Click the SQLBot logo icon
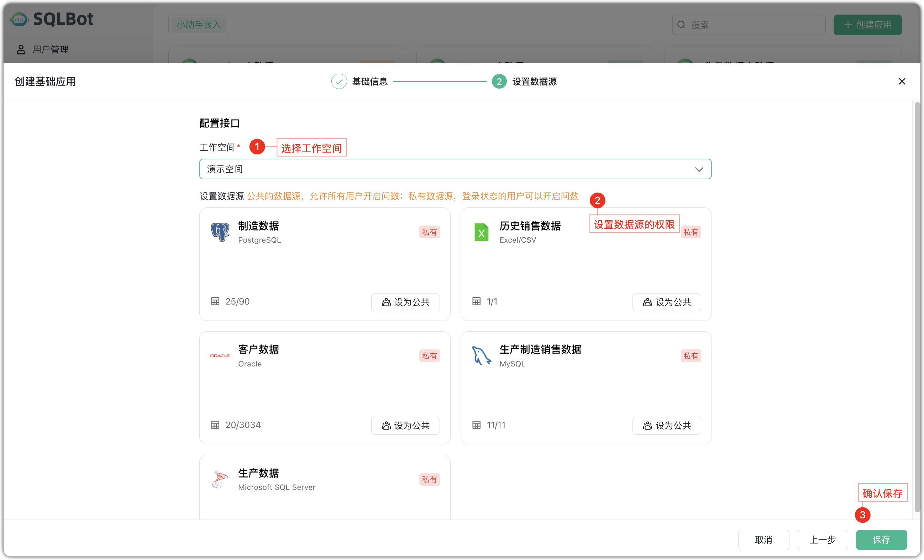The height and width of the screenshot is (560, 924). click(x=19, y=19)
